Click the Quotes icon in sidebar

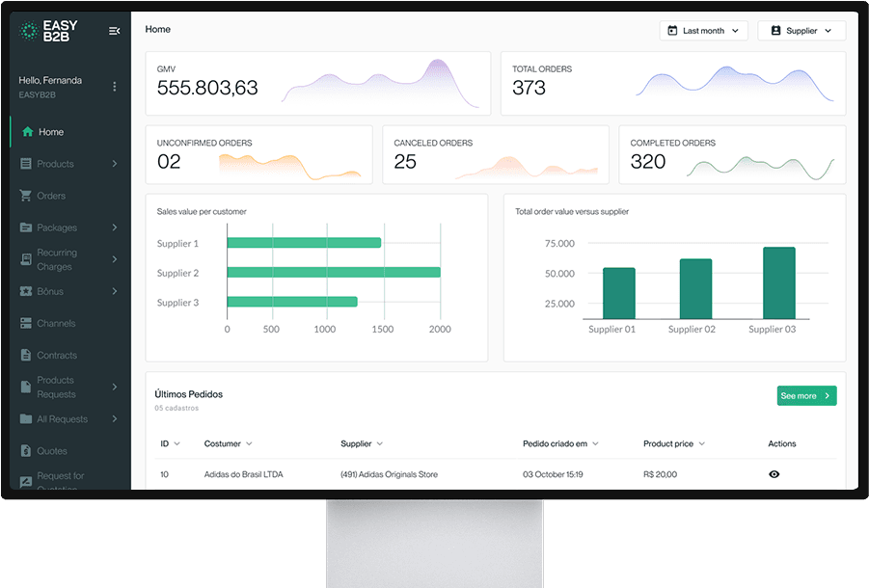click(26, 451)
